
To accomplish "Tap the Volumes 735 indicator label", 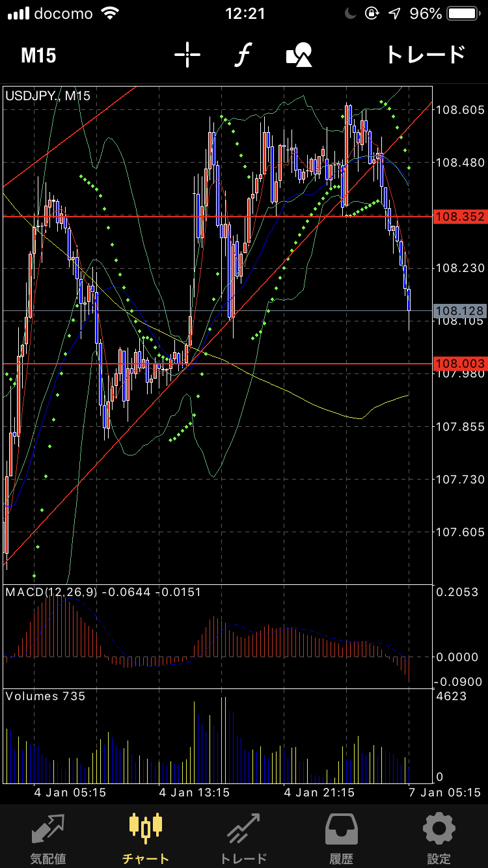I will pyautogui.click(x=46, y=696).
